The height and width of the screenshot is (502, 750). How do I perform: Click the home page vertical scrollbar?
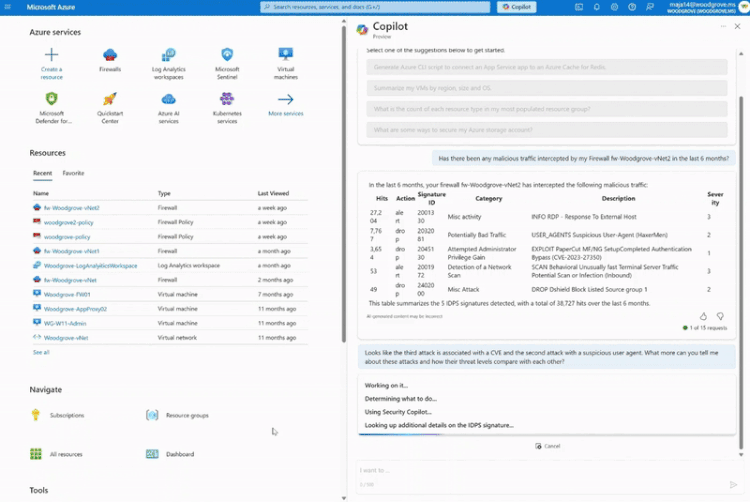pos(343,184)
